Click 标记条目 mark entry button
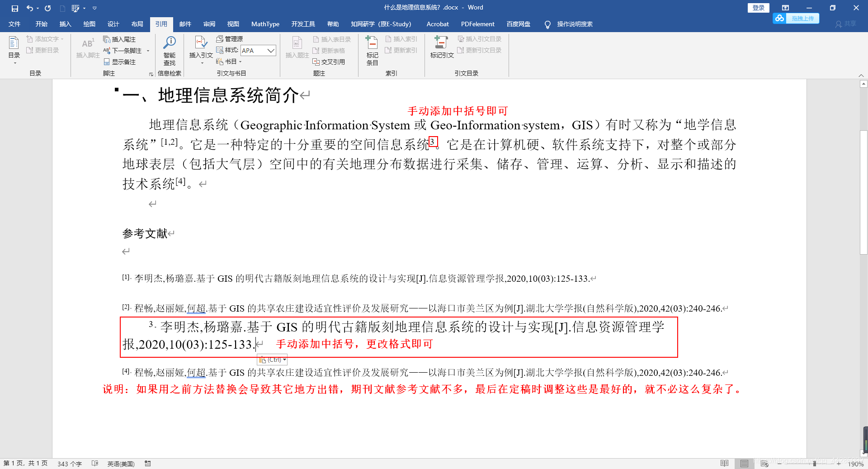868x469 pixels. [x=372, y=51]
